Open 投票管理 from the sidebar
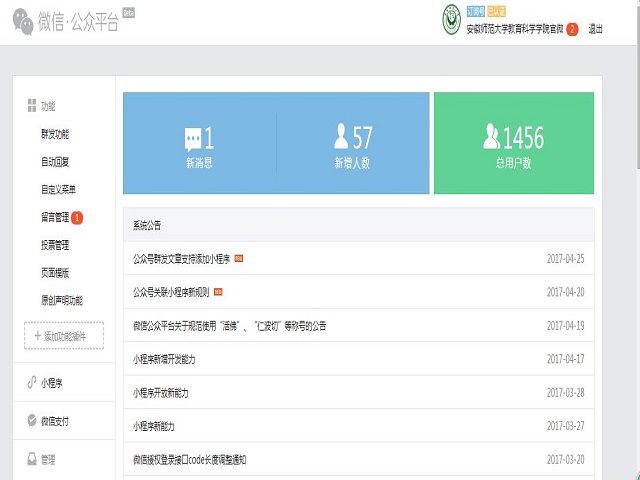Image resolution: width=640 pixels, height=480 pixels. (x=55, y=245)
